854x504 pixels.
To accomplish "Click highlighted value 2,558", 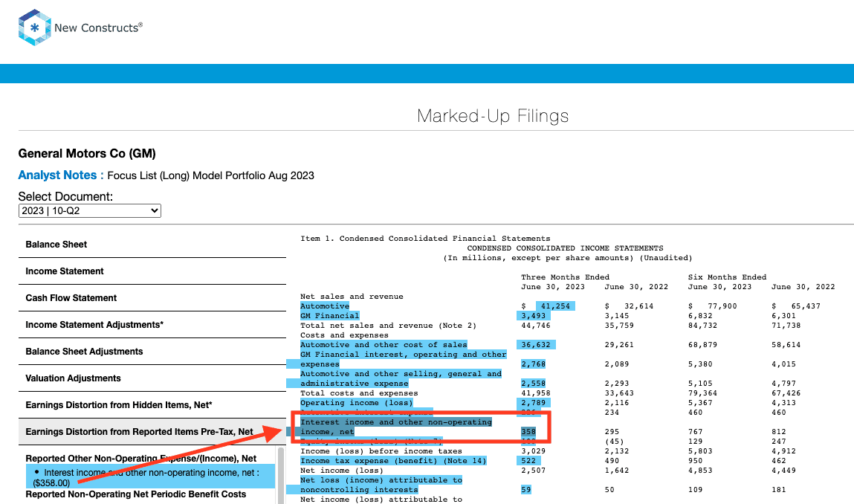I will 533,384.
